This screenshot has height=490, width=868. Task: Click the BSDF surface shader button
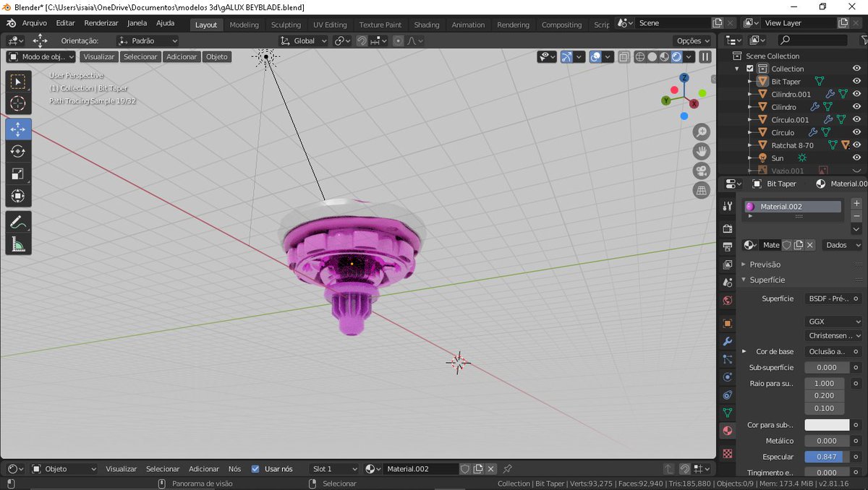click(828, 298)
